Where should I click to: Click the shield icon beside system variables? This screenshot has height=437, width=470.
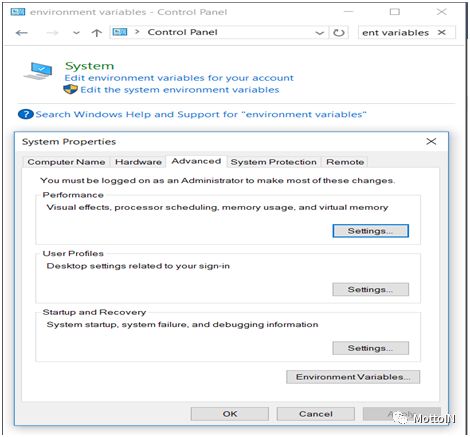pyautogui.click(x=70, y=89)
